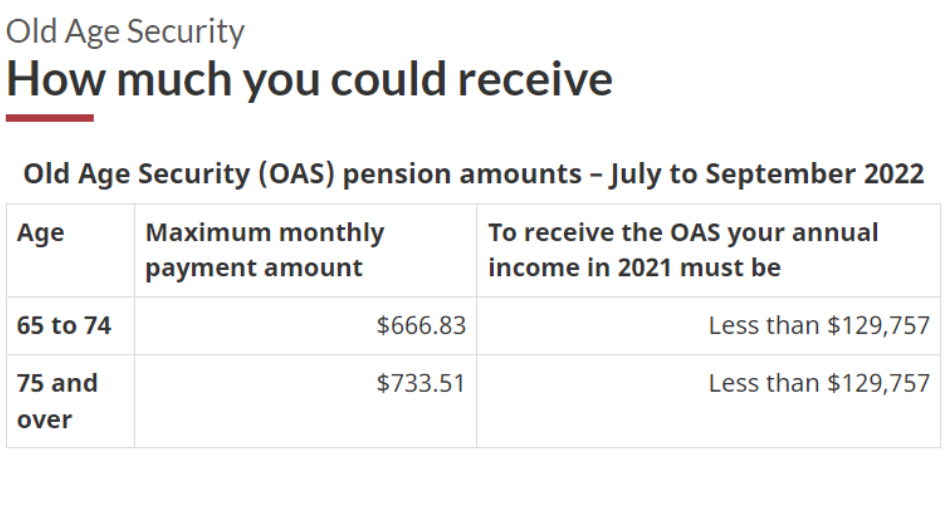
Task: Click the OAS pension amounts table caption
Action: [x=473, y=174]
